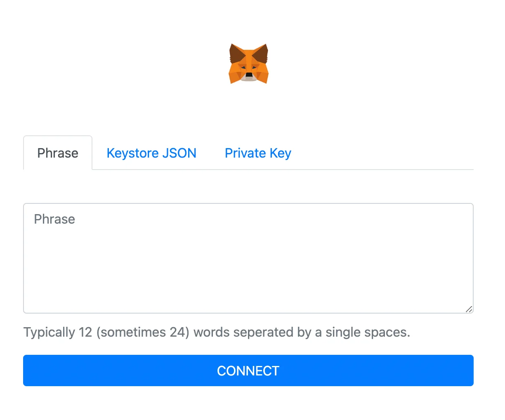Choose Private Key import method
Viewport: 505px width, 420px height.
(258, 153)
